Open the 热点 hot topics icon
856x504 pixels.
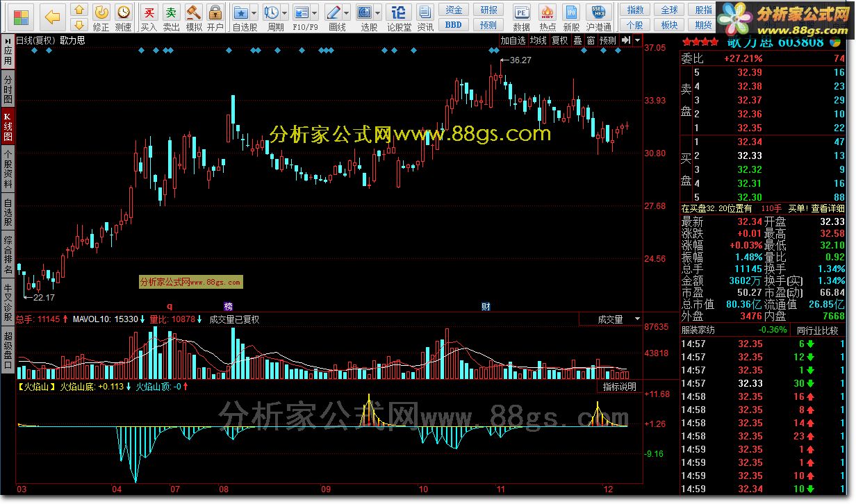[548, 12]
